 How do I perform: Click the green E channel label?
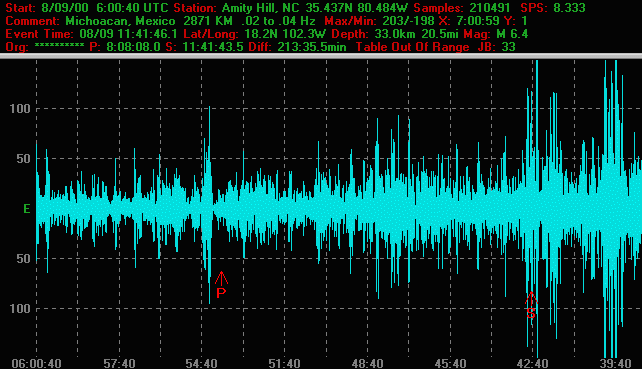[x=27, y=209]
